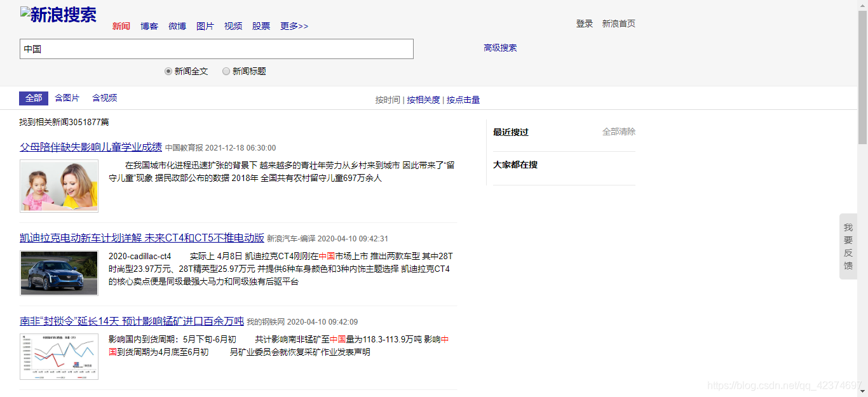Expand 更多>> categories link

point(294,26)
